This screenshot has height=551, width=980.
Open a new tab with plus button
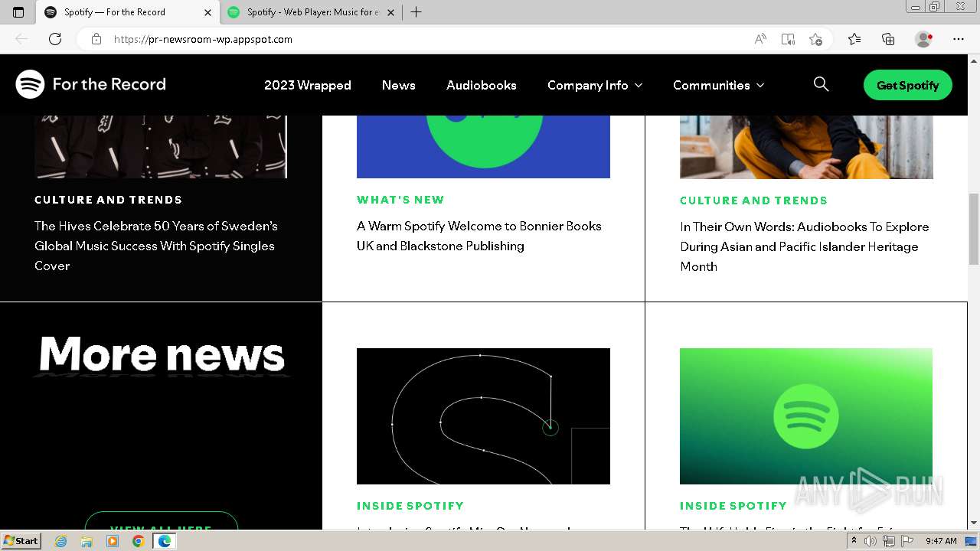tap(416, 12)
